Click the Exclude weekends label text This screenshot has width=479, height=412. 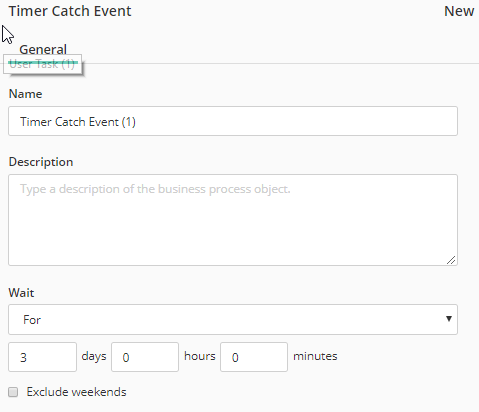point(76,392)
